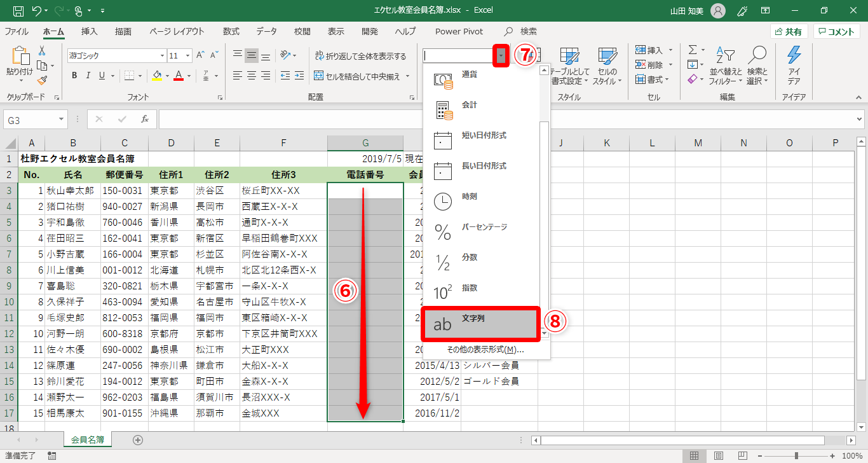Increase the font size
Viewport: 868px width, 463px height.
[x=200, y=55]
